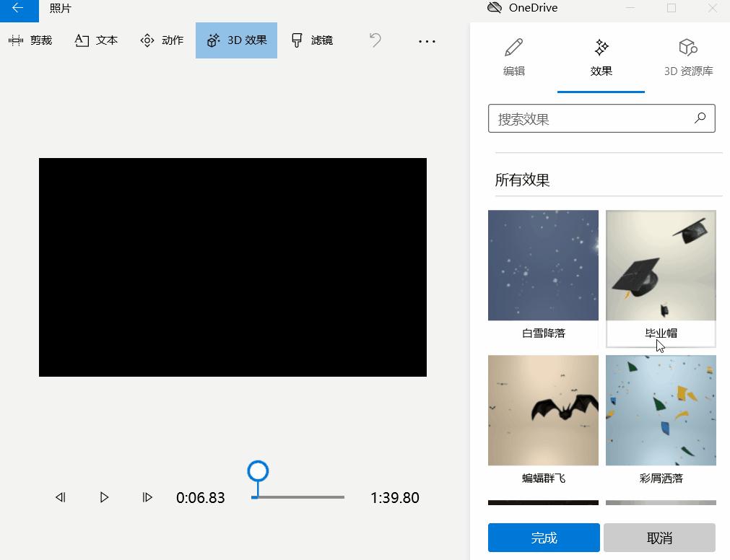This screenshot has width=730, height=560.
Task: Open the 滤镜 (Filters) panel
Action: [x=311, y=40]
